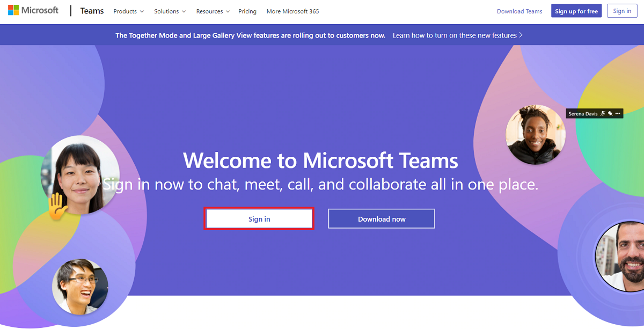644x329 pixels.
Task: Click the Microsoft logo
Action: pos(33,11)
